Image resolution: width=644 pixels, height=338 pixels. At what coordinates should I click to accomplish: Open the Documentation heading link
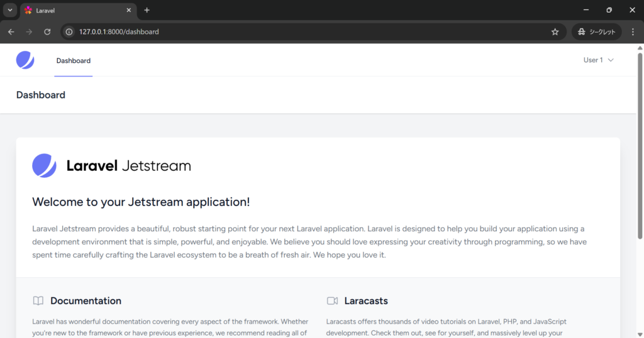pos(86,301)
